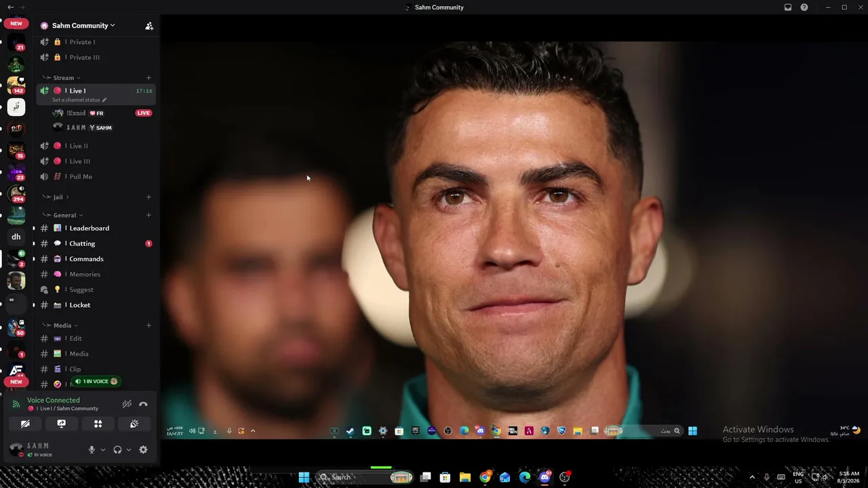Join the Live III voice channel
Viewport: 868px width, 488px height.
click(96, 161)
